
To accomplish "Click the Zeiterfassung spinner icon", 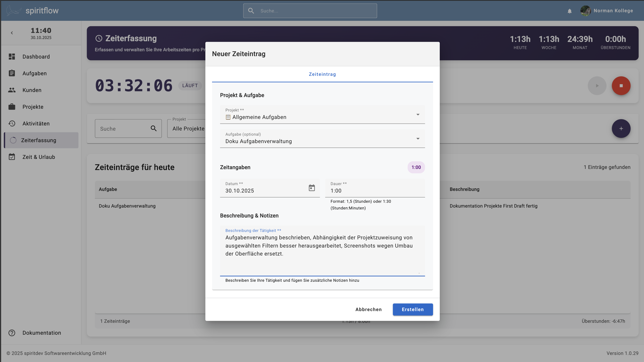I will 13,140.
